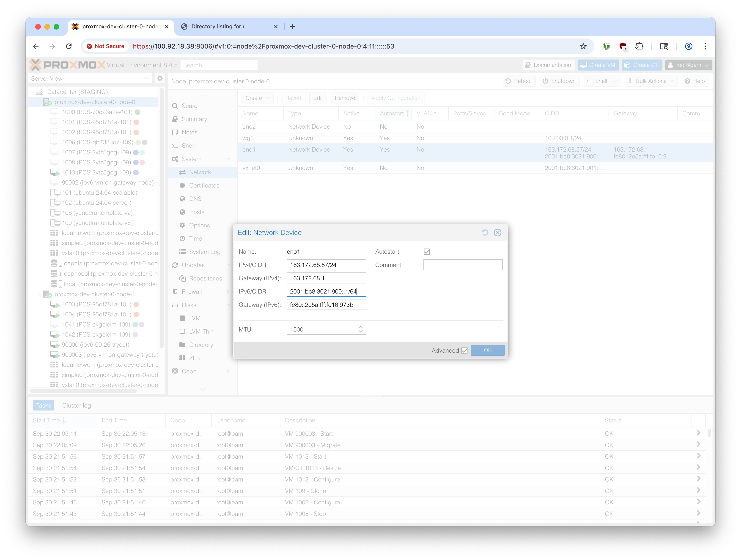Click the Server View gear icon
Viewport: 741px width, 560px height.
[x=160, y=78]
